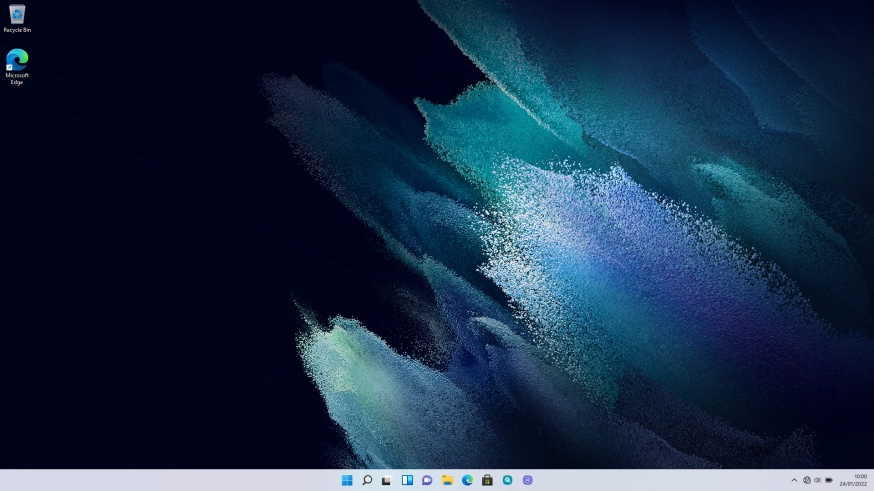Launch Microsoft Edge from the taskbar

(x=467, y=480)
